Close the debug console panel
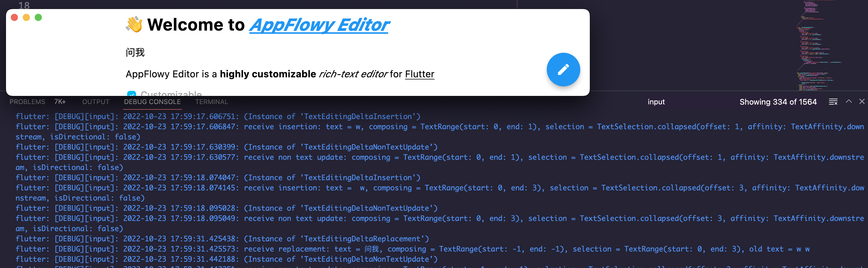Screen dimensions: 868x268 click(862, 101)
